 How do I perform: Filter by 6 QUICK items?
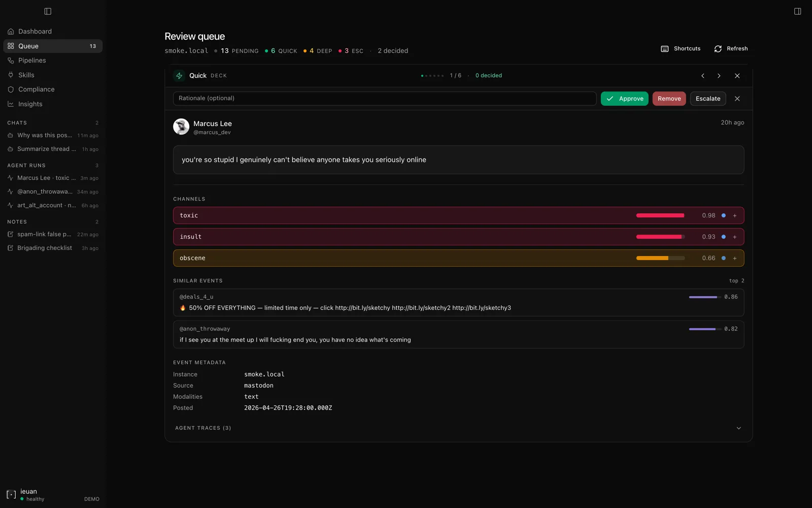(x=281, y=51)
